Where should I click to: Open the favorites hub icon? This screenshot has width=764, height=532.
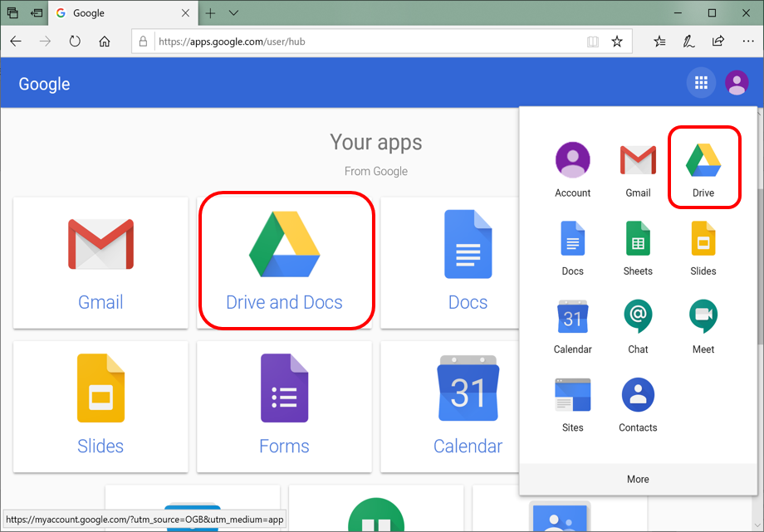click(x=659, y=41)
